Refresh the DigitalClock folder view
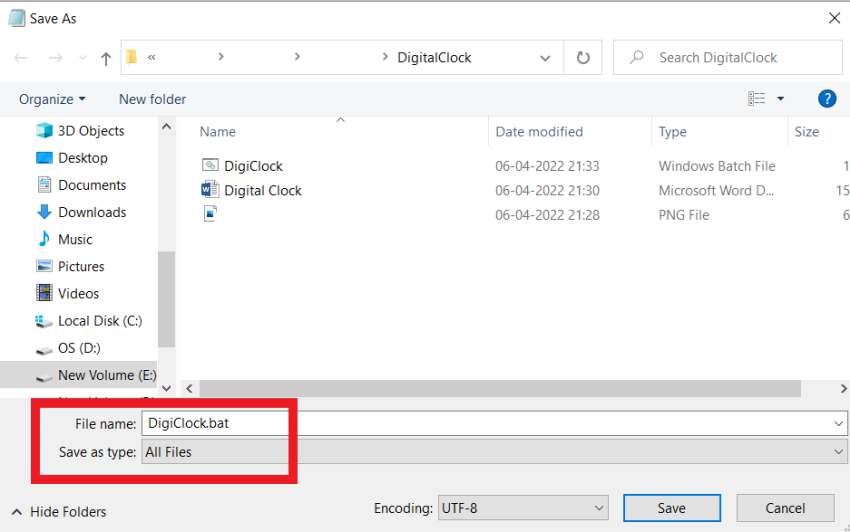Screen dimensions: 850x532 point(583,57)
